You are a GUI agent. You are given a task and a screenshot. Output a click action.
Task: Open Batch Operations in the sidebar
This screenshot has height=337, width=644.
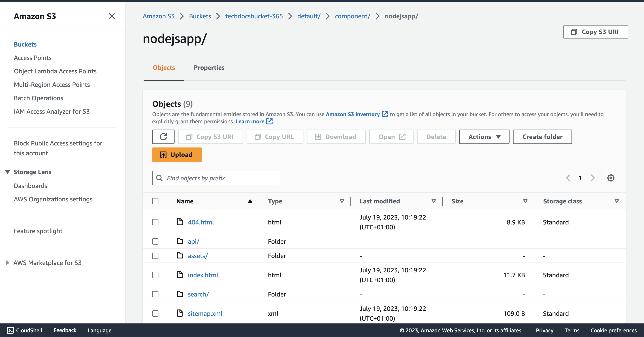[38, 98]
